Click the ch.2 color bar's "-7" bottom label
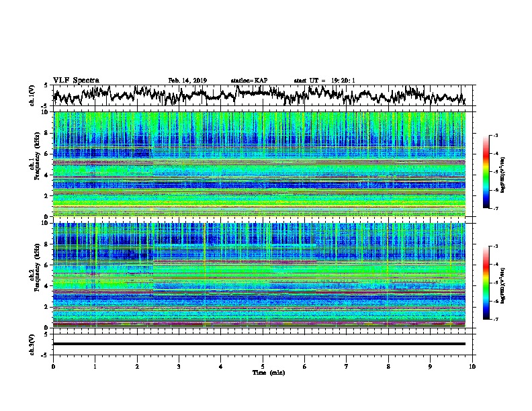This screenshot has height=411, width=532. coord(496,319)
